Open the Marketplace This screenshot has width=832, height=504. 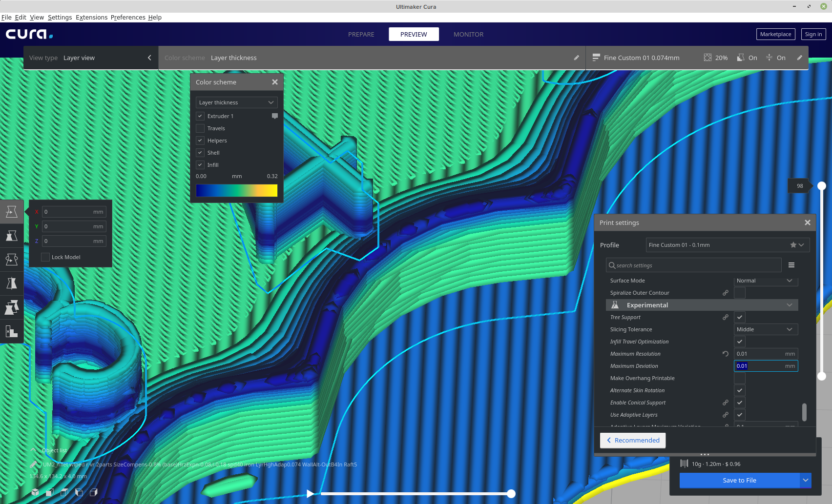point(775,34)
